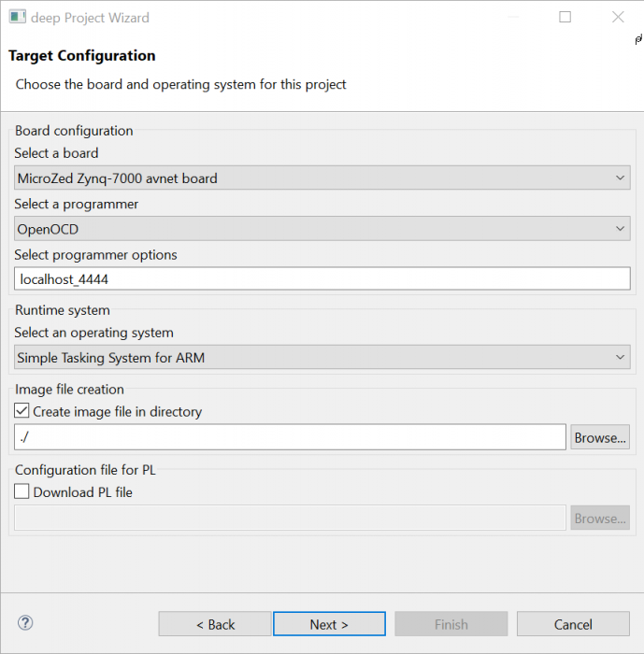
Task: Close the deep Project Wizard window
Action: [618, 17]
